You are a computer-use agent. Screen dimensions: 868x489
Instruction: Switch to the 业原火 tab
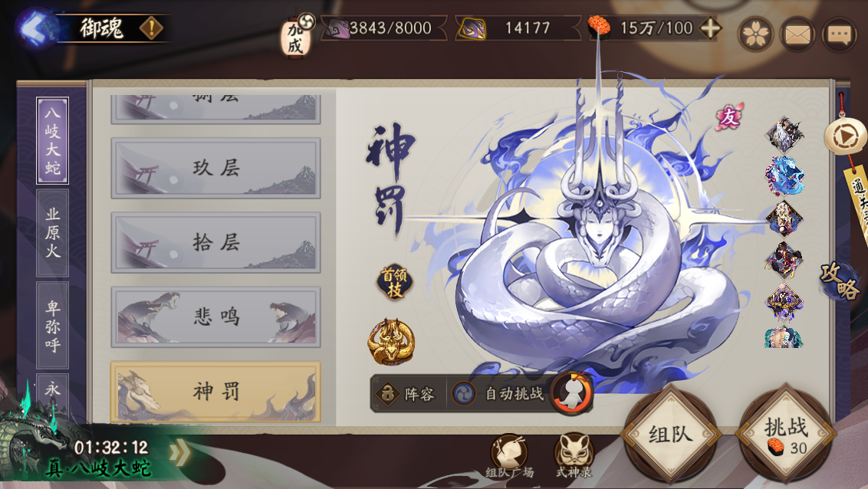(53, 233)
